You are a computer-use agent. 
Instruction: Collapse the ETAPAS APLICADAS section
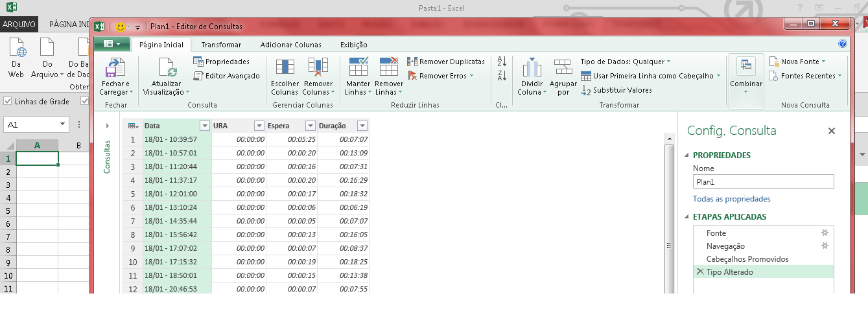[688, 217]
